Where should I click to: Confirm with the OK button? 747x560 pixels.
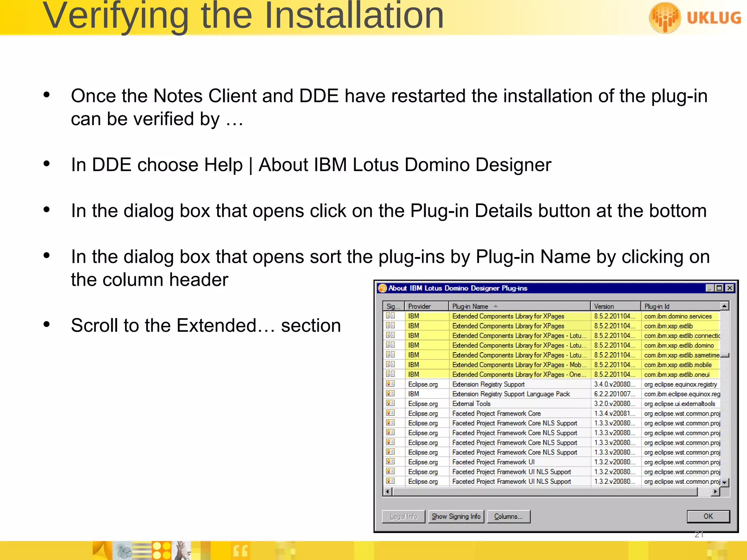point(708,516)
